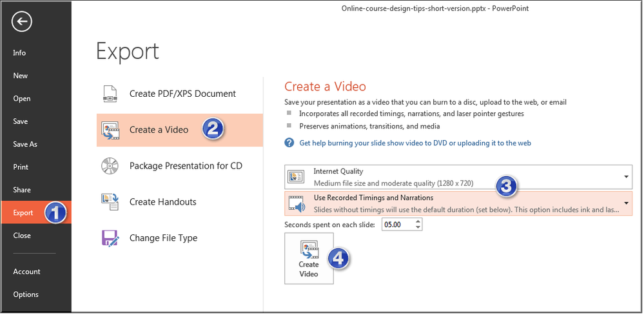This screenshot has height=315, width=644.
Task: Open the Share page
Action: [x=22, y=190]
